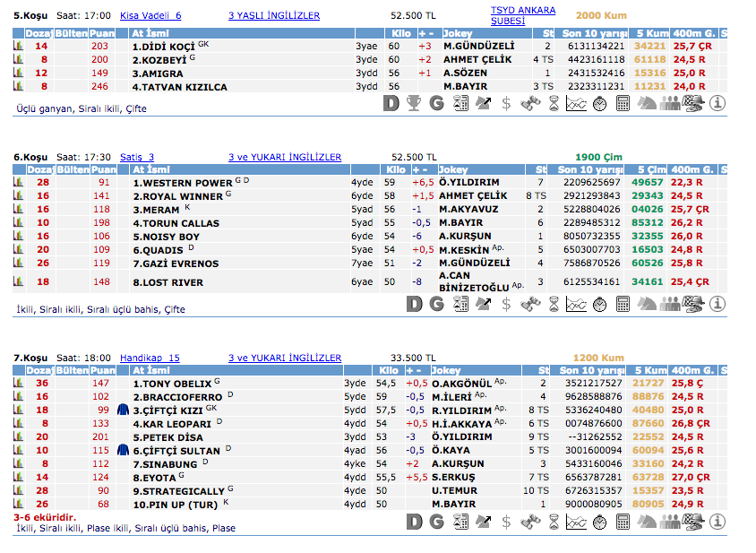
Task: Click the Jokey column header in race 7
Action: (450, 370)
